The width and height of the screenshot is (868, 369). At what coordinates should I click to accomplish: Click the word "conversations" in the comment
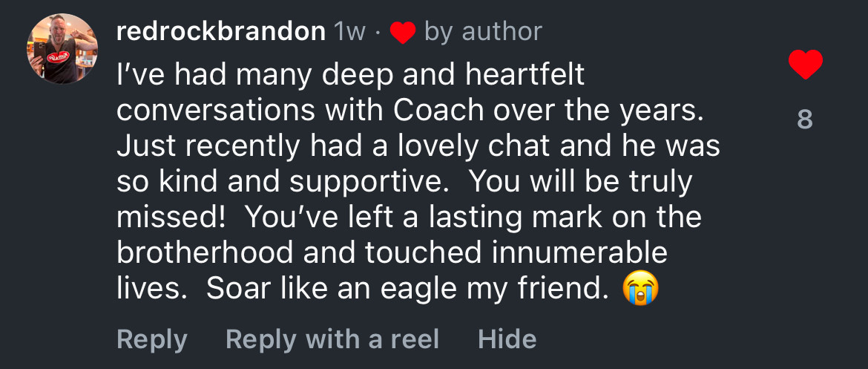pos(216,111)
